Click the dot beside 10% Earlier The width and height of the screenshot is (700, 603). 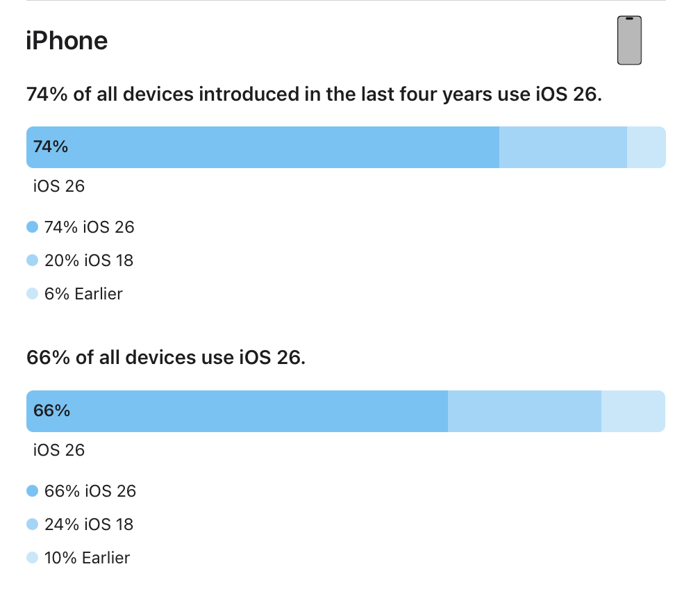coord(32,558)
